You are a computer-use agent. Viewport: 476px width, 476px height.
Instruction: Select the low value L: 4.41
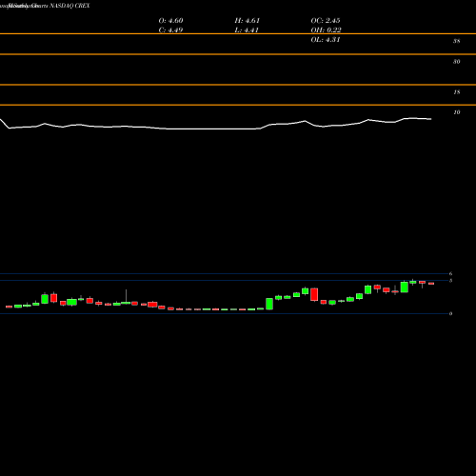(247, 30)
